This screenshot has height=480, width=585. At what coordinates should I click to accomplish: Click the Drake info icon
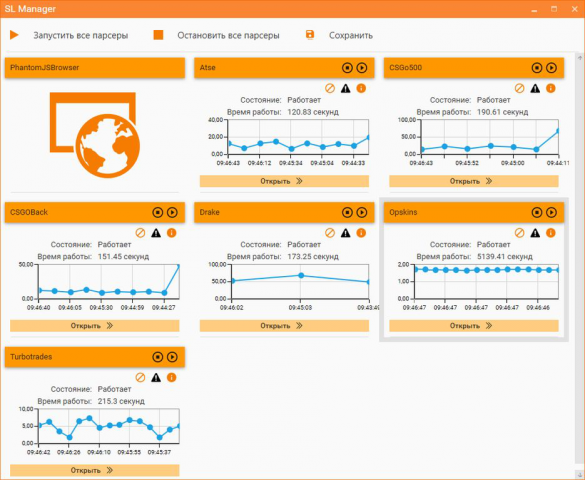point(361,233)
